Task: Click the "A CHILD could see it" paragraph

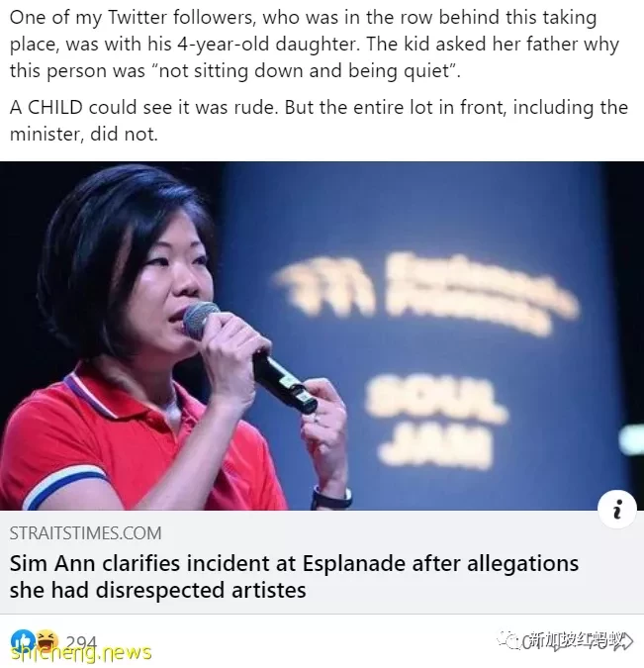Action: click(x=319, y=121)
